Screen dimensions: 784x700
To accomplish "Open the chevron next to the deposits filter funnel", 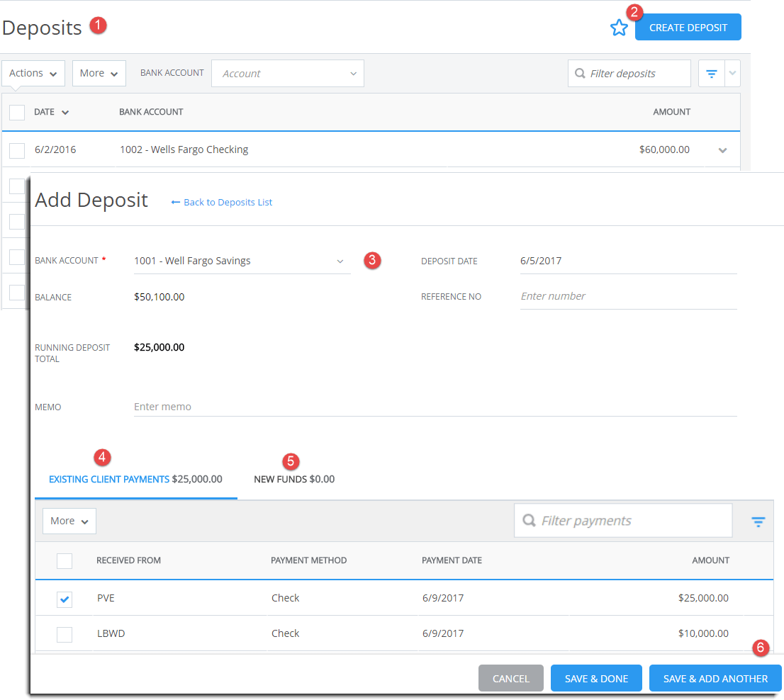I will [732, 73].
